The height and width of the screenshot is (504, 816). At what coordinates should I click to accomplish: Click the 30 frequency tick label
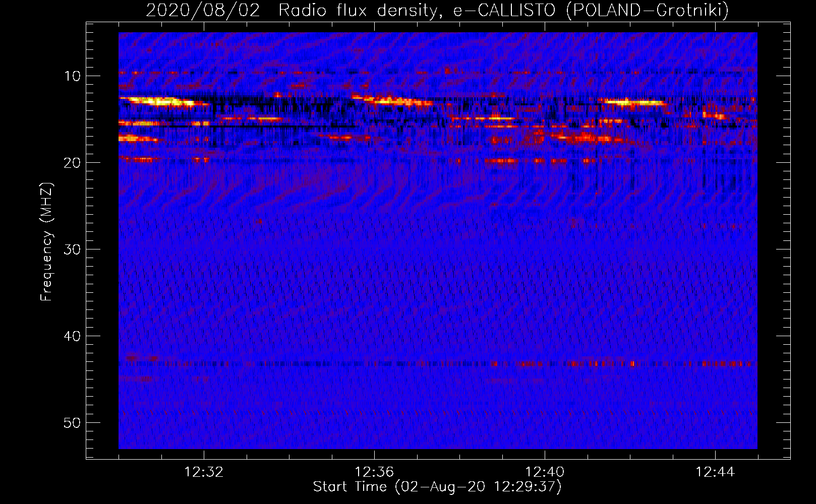[x=73, y=249]
